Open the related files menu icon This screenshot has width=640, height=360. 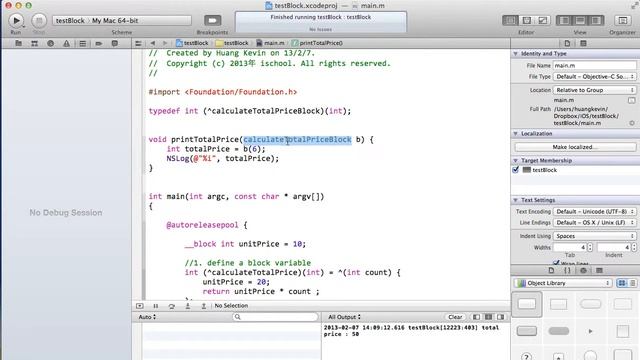(138, 43)
